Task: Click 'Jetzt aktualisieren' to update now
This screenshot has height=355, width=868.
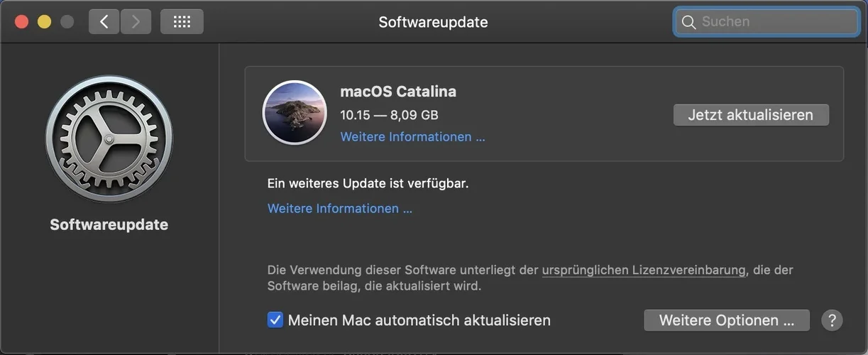Action: [x=751, y=115]
